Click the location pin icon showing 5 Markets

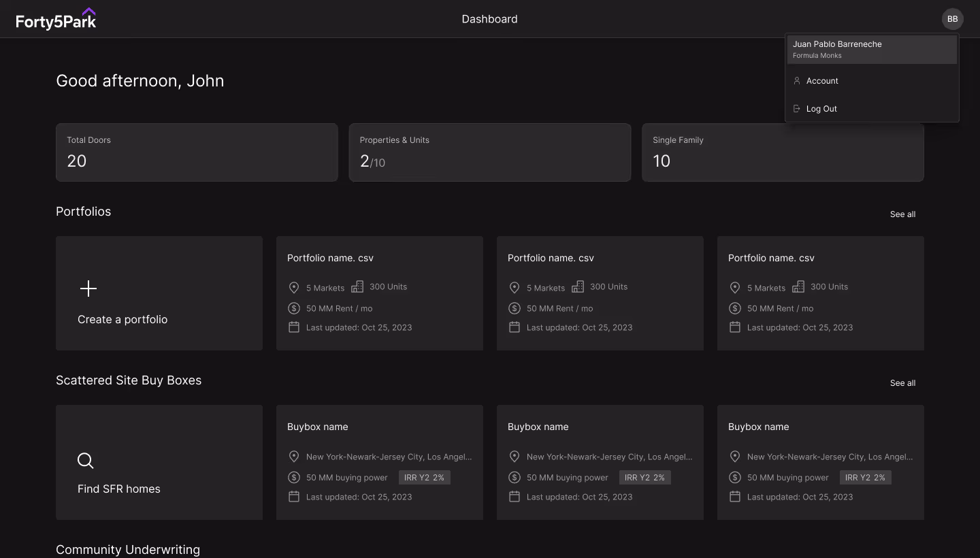294,287
